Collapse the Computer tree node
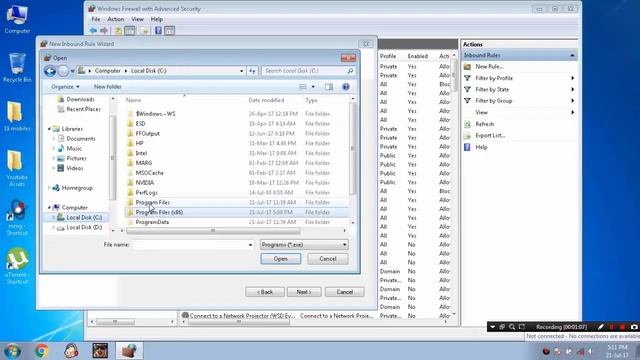Viewport: 640px width, 360px height. [x=49, y=208]
